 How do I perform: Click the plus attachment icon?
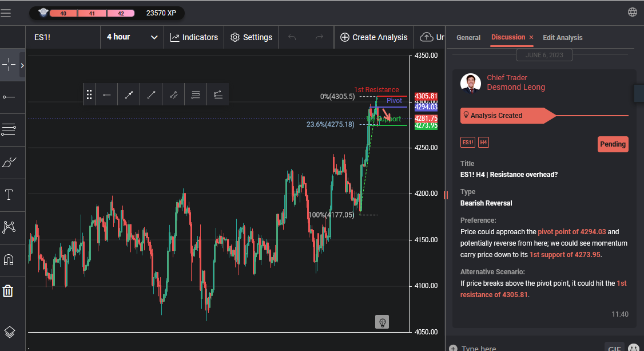(x=453, y=348)
